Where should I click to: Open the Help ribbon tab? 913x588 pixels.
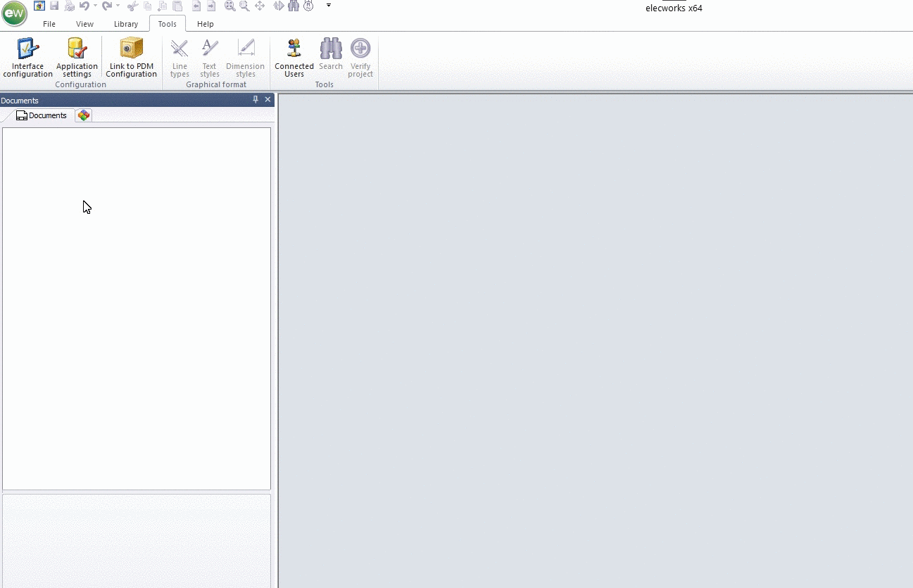pos(206,24)
